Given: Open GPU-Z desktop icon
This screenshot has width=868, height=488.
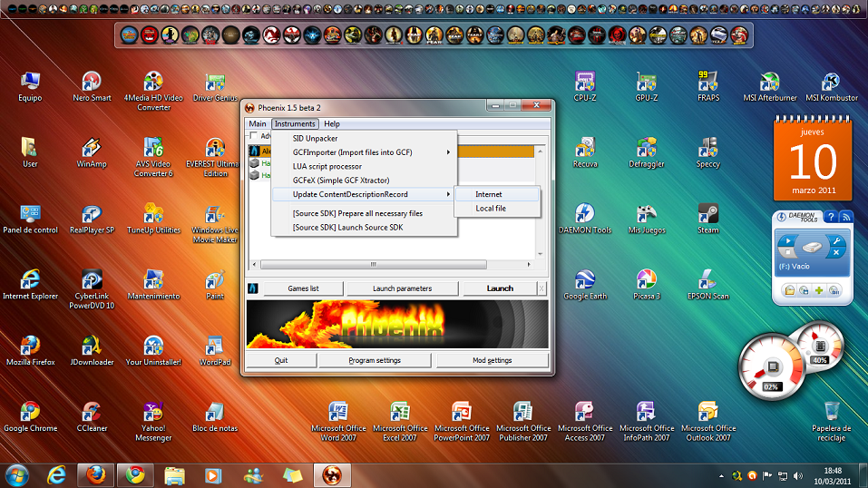Looking at the screenshot, I should (647, 87).
